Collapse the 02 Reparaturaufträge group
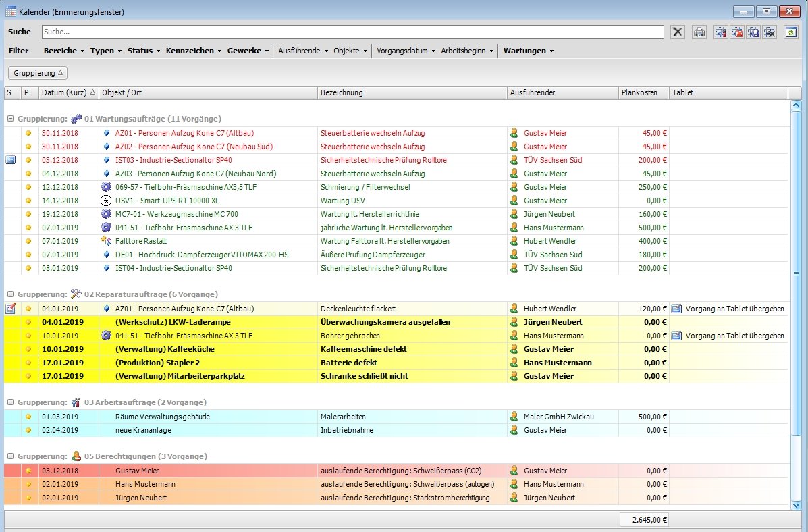This screenshot has width=808, height=532. [10, 294]
